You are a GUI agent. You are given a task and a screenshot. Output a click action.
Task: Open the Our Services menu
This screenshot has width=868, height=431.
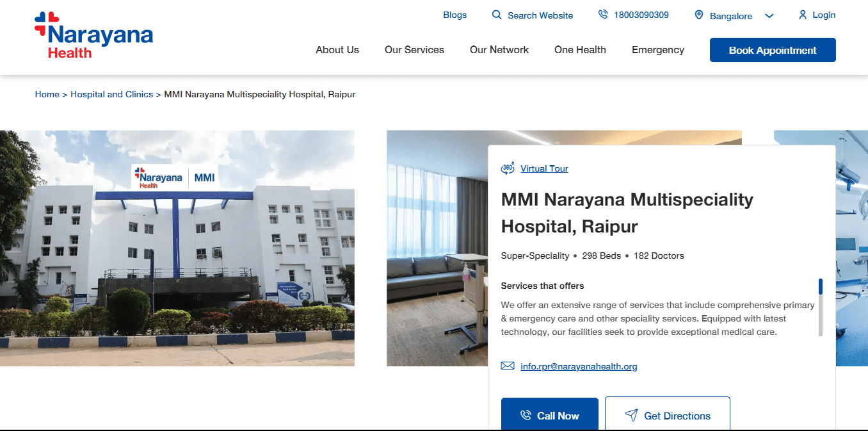click(x=414, y=49)
